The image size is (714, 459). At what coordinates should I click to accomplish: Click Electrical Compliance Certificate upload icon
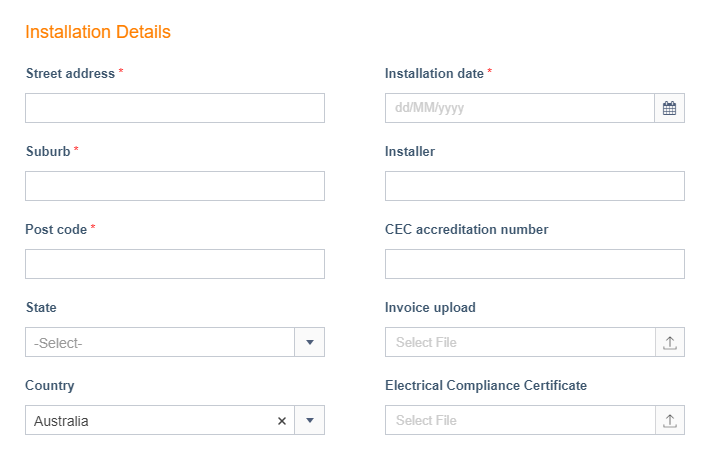click(x=669, y=420)
